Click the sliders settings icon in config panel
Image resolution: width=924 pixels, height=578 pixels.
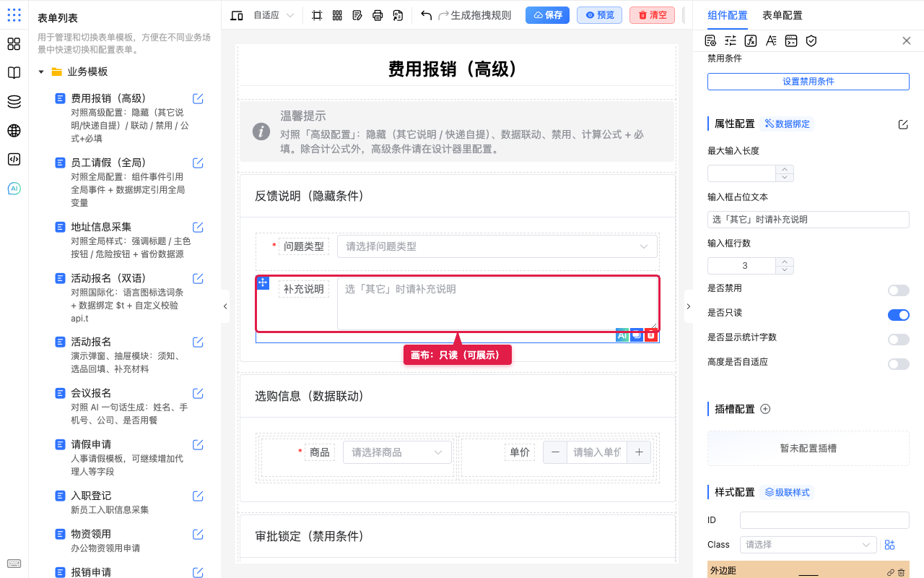[731, 40]
